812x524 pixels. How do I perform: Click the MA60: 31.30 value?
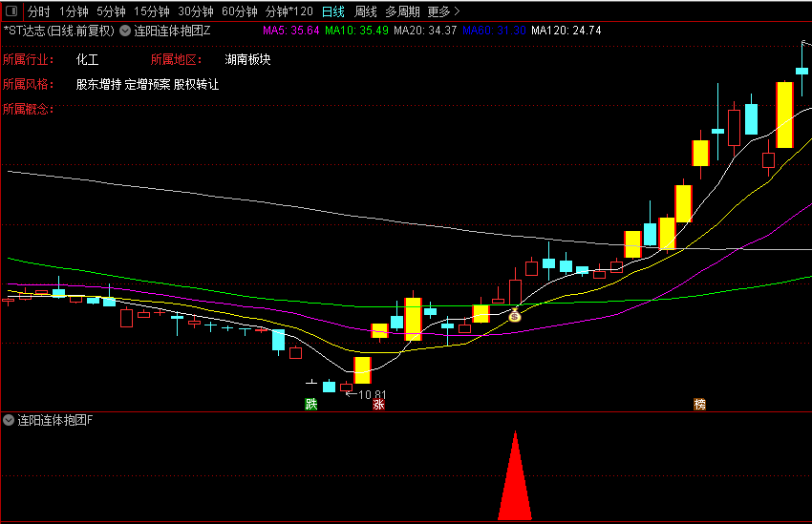coord(494,31)
